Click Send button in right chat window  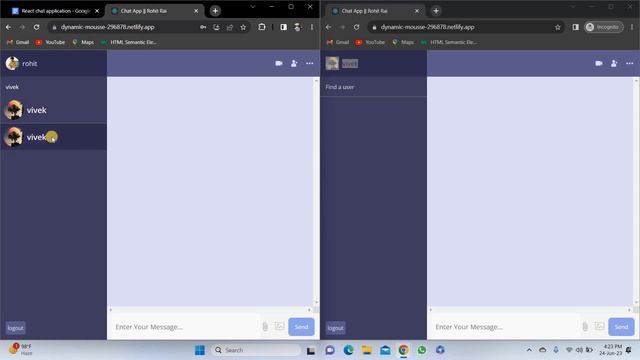pos(621,327)
